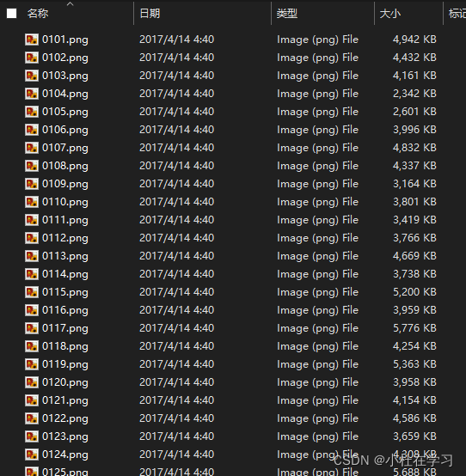Sort files by the 大小 column header
Viewport: 466px width, 476px height.
[x=390, y=14]
